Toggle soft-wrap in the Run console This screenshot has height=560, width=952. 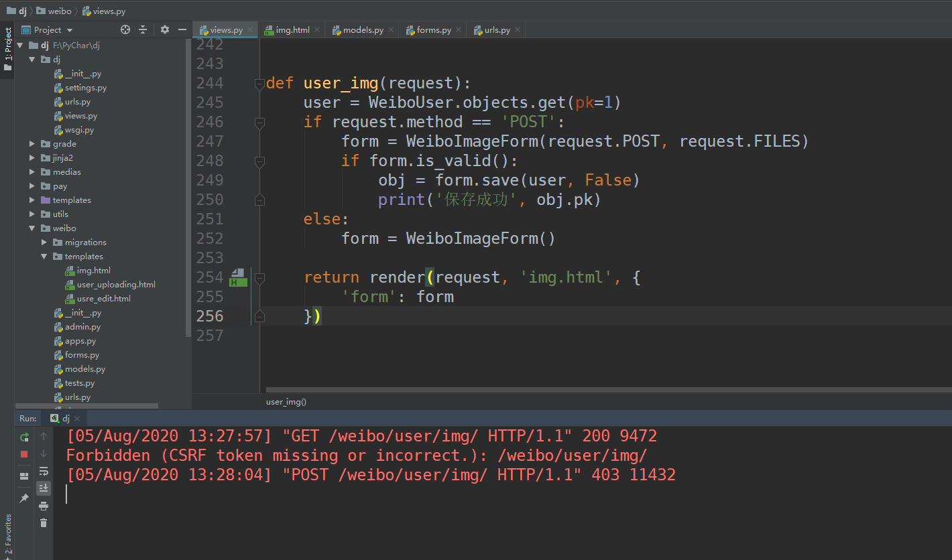tap(44, 471)
